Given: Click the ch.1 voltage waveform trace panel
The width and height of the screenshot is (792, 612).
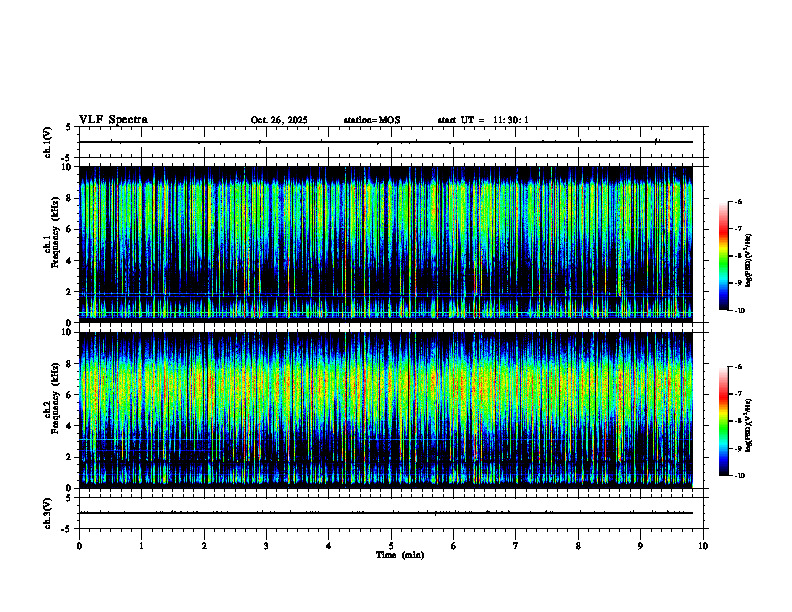Looking at the screenshot, I should 391,142.
